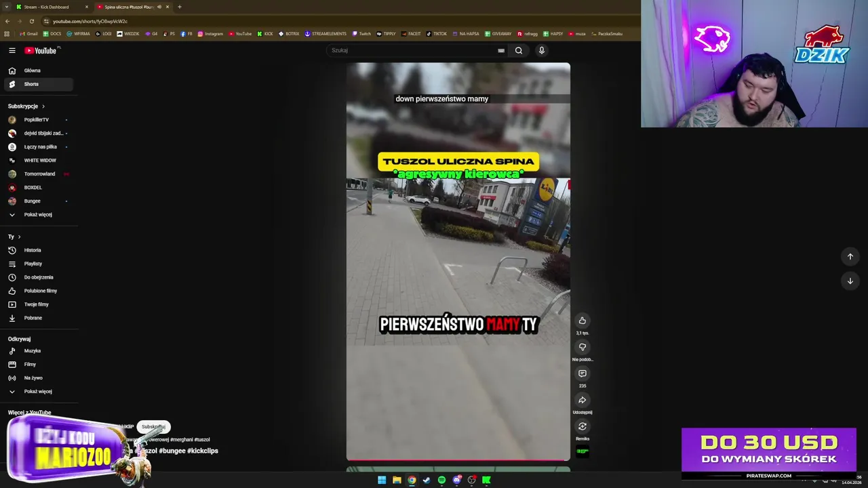Viewport: 868px width, 488px height.
Task: Open Filmy under Odkrywaj
Action: coord(39,365)
